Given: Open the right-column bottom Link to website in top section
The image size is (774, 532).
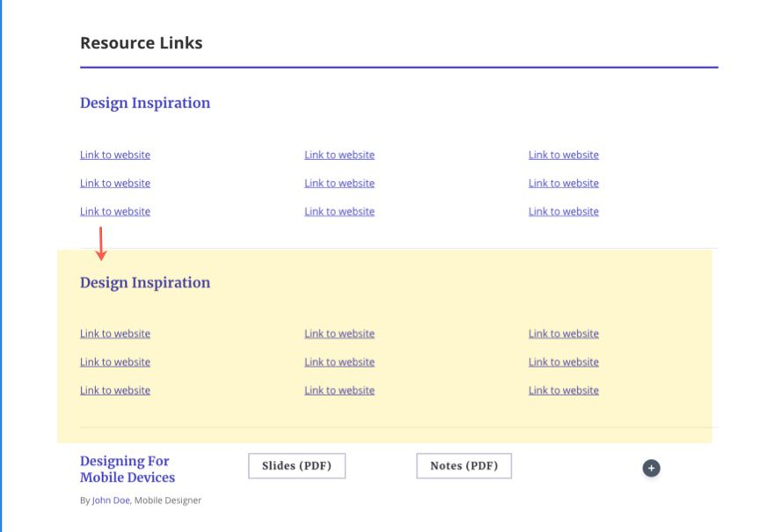Looking at the screenshot, I should (x=564, y=211).
